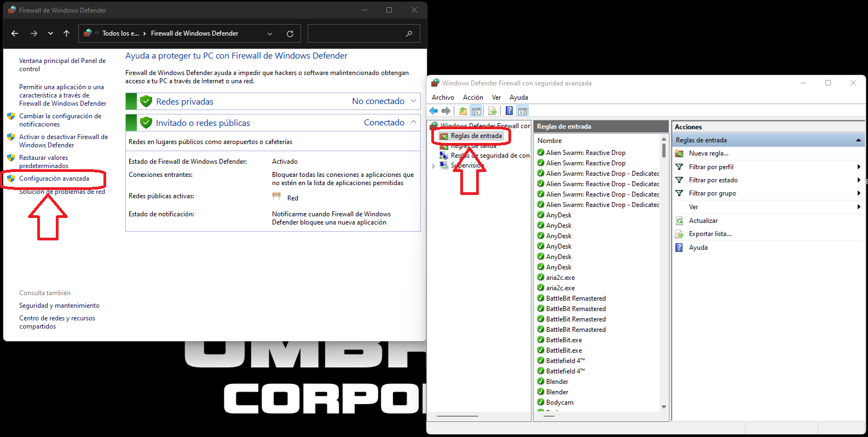The height and width of the screenshot is (437, 868).
Task: Create a rule with Nueva regla... in Acciones
Action: 709,153
